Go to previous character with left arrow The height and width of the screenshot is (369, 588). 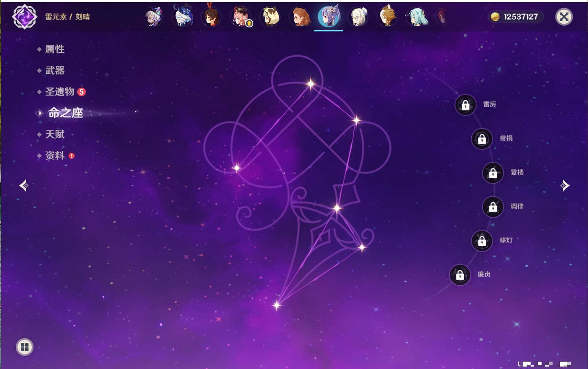[24, 186]
